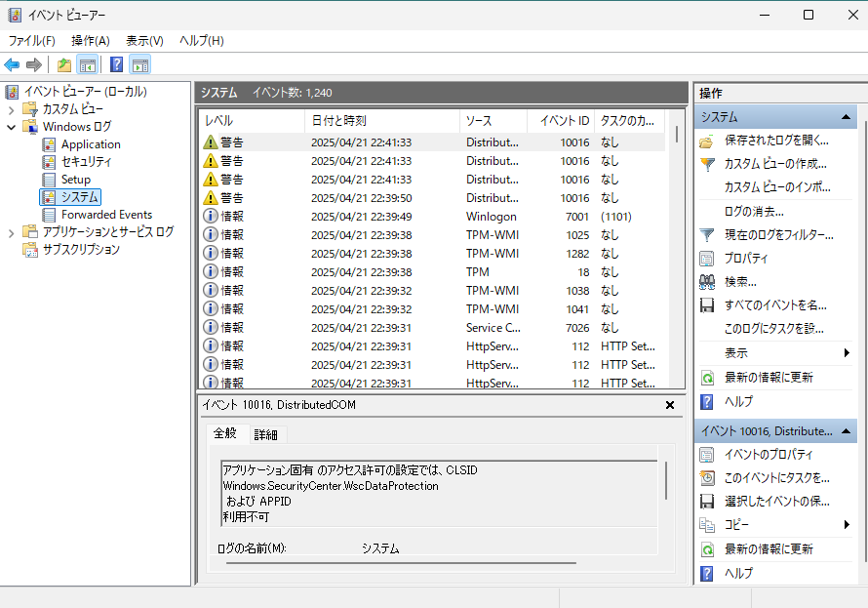Image resolution: width=868 pixels, height=608 pixels.
Task: Click the Forward arrow toolbar icon
Action: click(34, 64)
